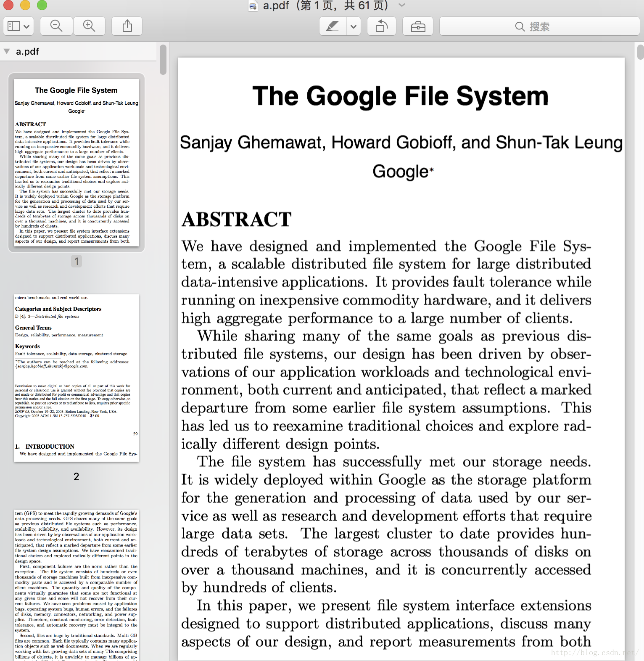The image size is (644, 661).
Task: Click the main document vertical scrollbar
Action: 640,52
